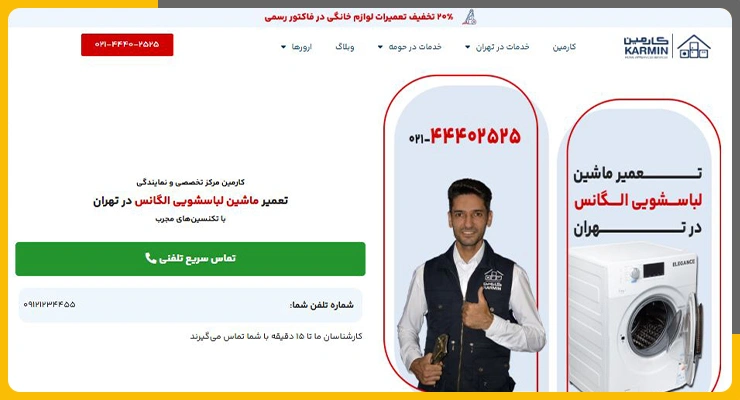Click the لباسشویی الگانس banner title text

pos(638,201)
